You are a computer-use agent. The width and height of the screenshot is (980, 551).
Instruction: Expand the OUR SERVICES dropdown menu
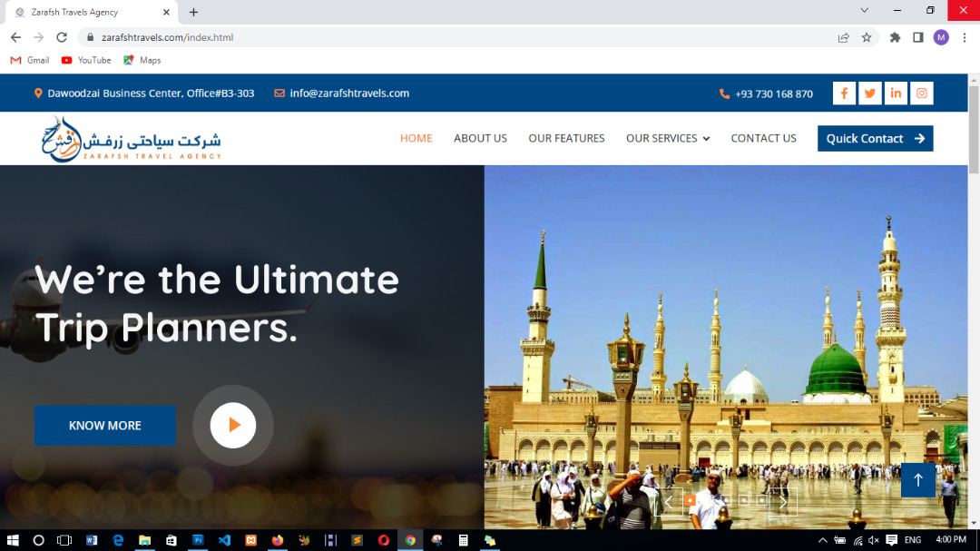[x=668, y=138]
